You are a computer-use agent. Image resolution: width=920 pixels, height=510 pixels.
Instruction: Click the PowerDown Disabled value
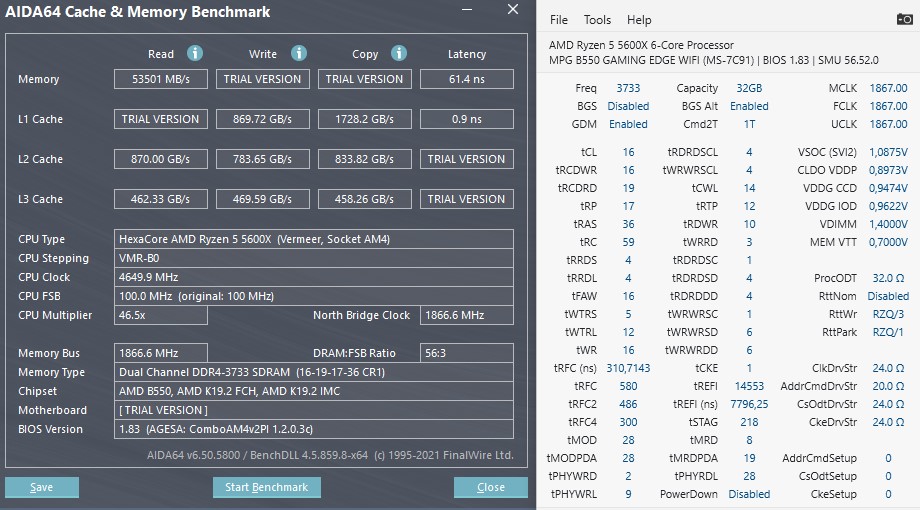click(x=749, y=494)
